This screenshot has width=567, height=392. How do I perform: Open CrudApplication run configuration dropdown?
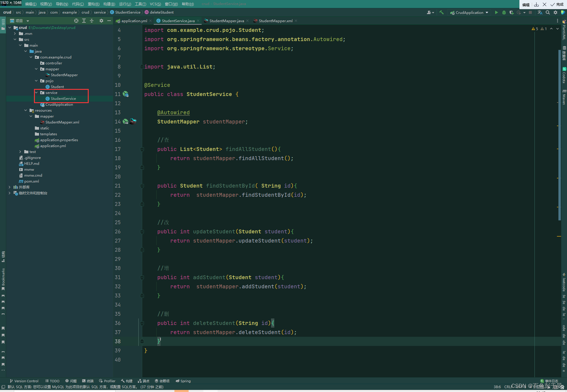[x=469, y=12]
